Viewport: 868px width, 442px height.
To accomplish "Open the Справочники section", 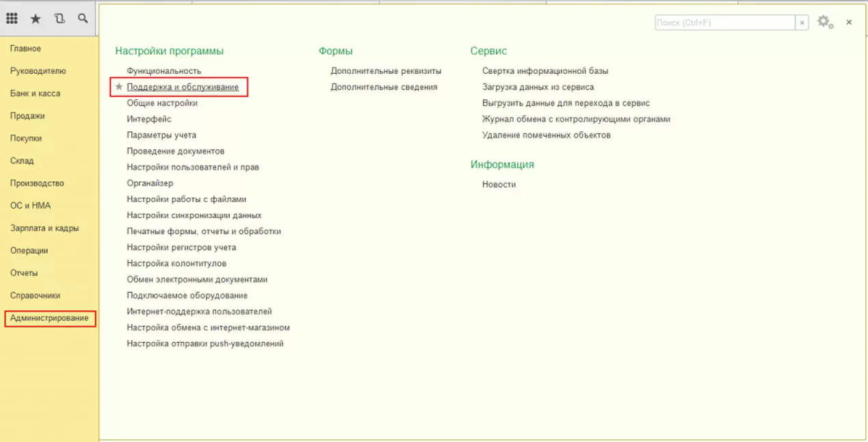I will tap(36, 296).
